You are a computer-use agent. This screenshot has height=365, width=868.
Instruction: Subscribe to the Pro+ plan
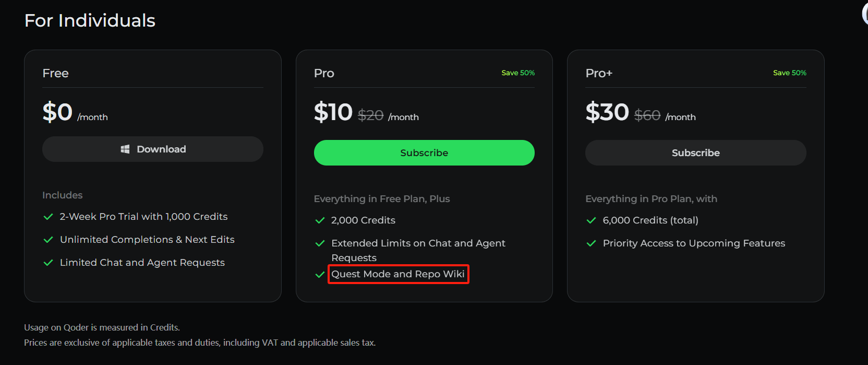coord(695,153)
